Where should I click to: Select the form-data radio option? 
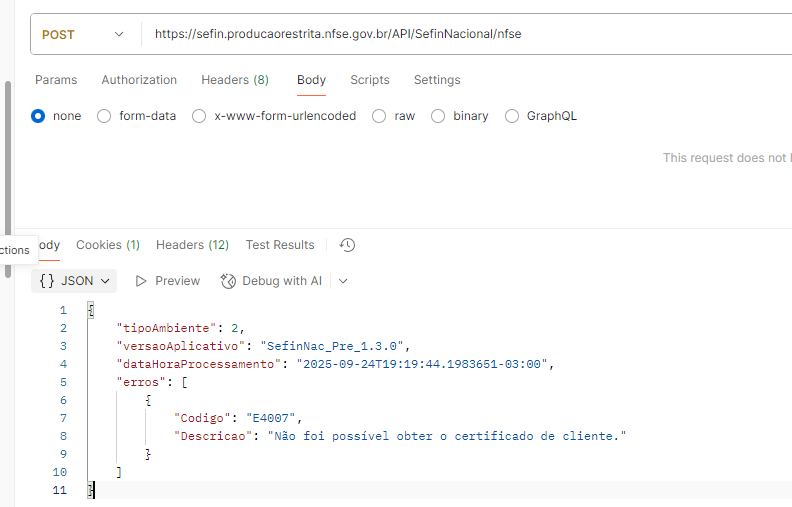click(104, 116)
